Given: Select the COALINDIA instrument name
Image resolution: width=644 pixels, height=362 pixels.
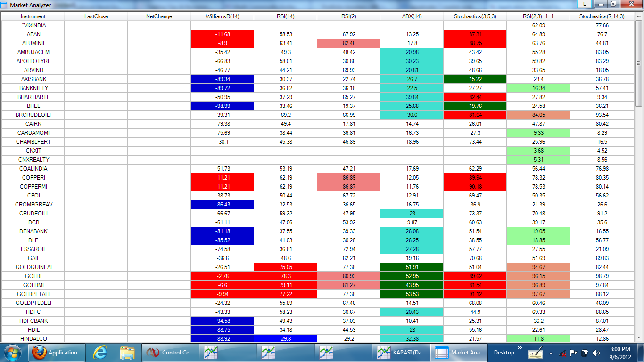Looking at the screenshot, I should click(x=33, y=169).
